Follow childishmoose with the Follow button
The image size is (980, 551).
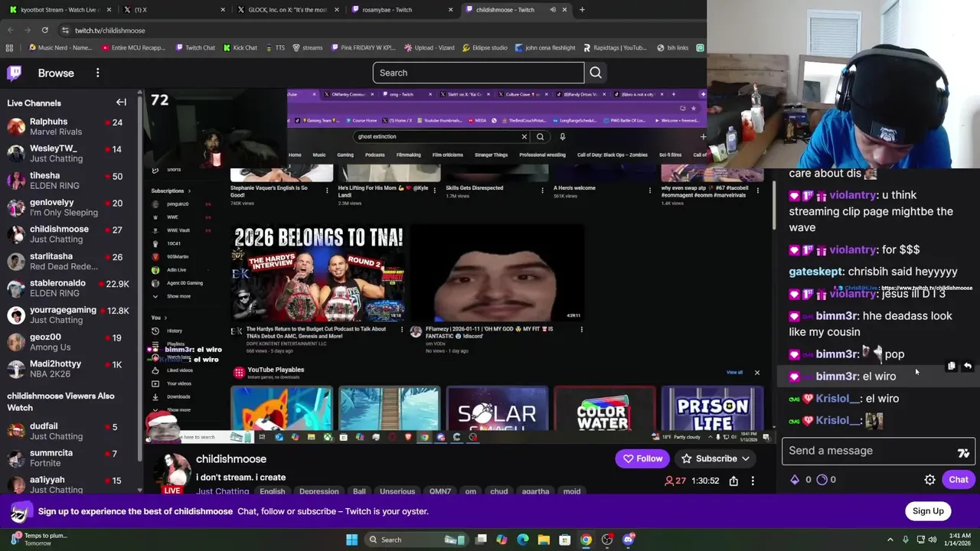(642, 458)
